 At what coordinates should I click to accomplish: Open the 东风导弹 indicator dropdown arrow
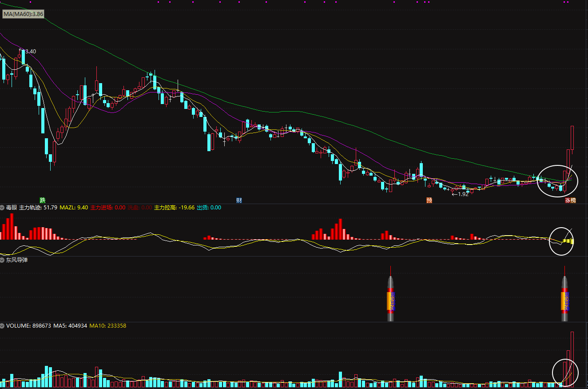[2, 260]
